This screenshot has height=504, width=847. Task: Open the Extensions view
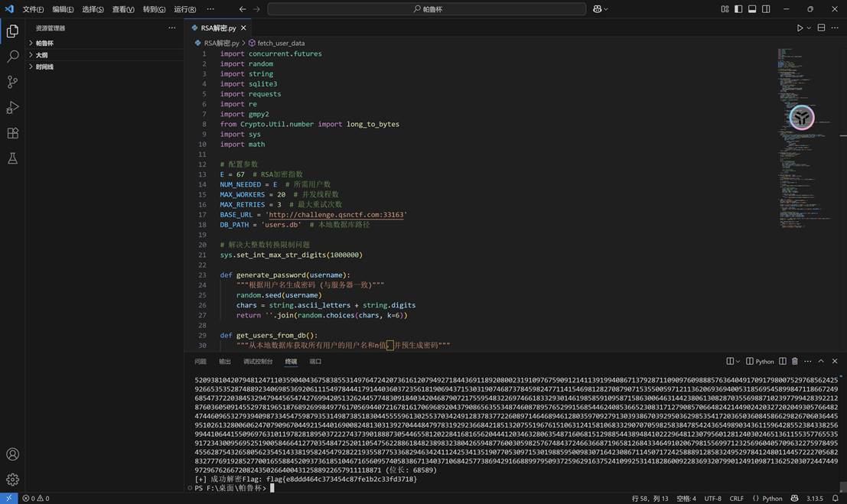(12, 132)
